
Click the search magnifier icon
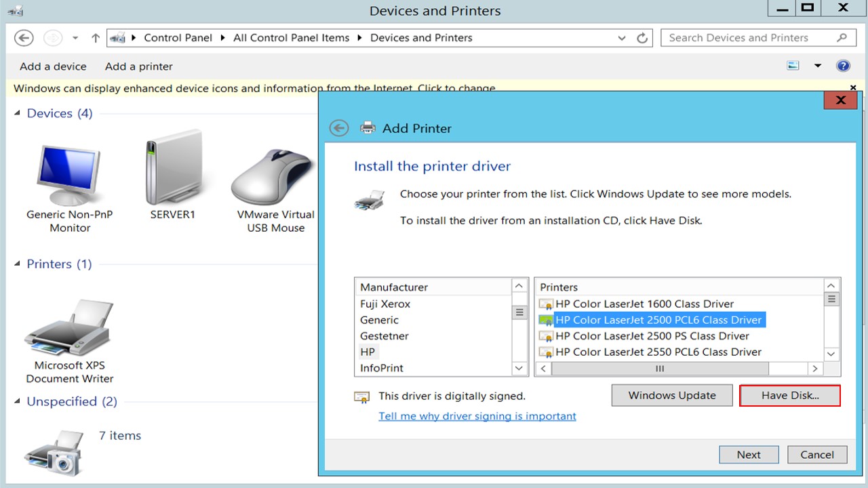pos(842,38)
